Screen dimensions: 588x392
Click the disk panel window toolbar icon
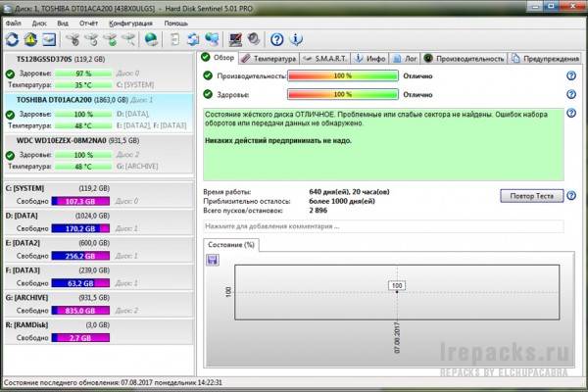click(49, 39)
